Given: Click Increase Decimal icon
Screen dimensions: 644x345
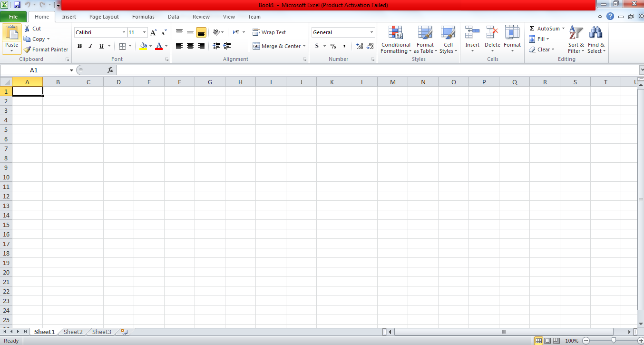Looking at the screenshot, I should point(359,46).
